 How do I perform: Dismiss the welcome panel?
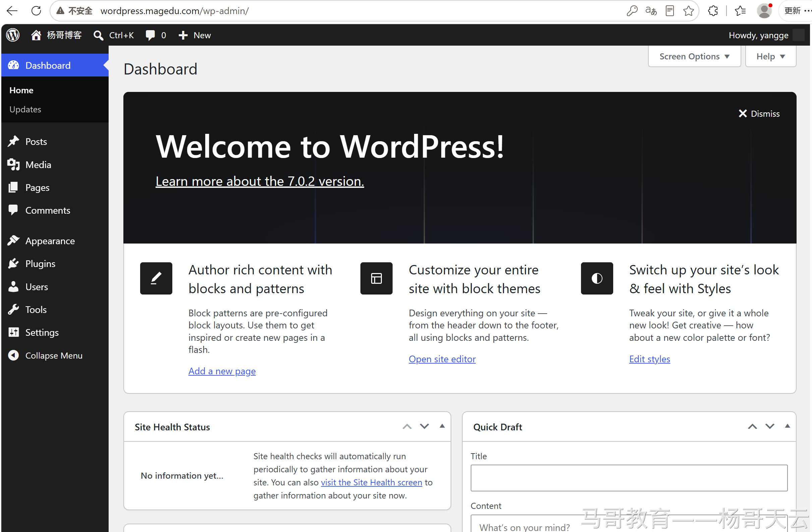point(759,114)
